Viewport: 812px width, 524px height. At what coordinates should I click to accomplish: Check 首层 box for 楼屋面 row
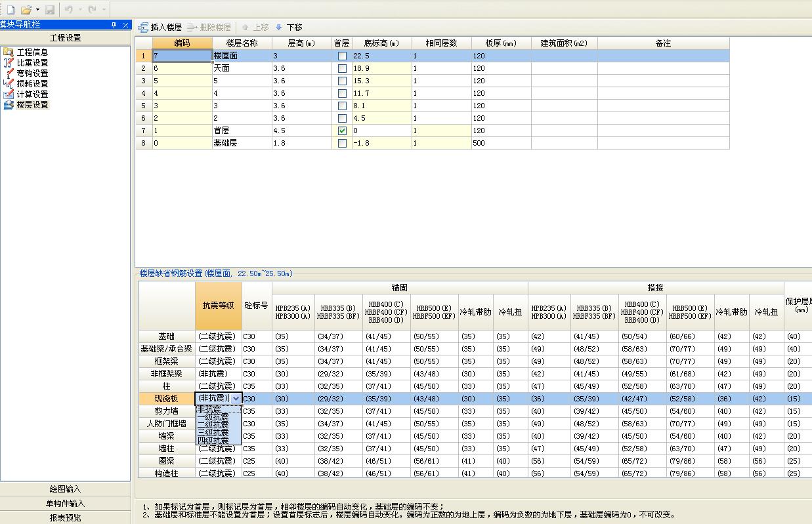pos(342,56)
